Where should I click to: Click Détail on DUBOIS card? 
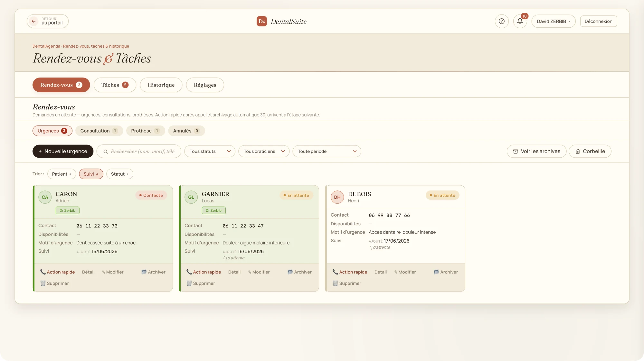click(x=381, y=272)
